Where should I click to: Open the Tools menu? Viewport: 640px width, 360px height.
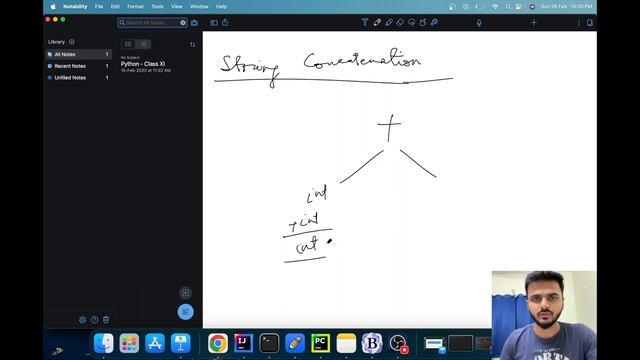coord(157,7)
